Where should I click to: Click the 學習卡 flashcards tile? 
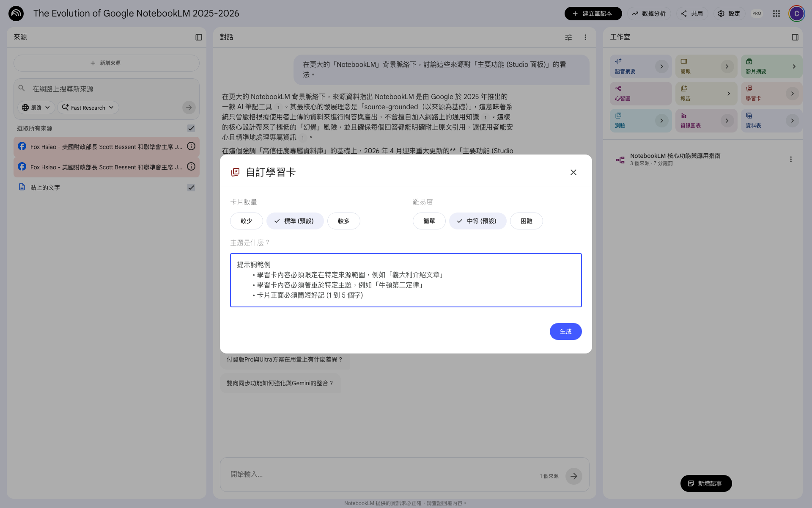(x=771, y=94)
